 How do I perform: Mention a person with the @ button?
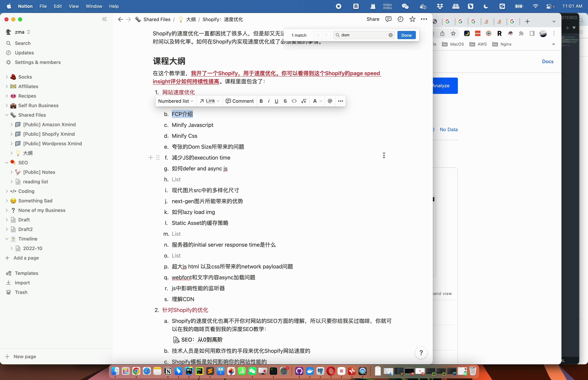tap(330, 101)
